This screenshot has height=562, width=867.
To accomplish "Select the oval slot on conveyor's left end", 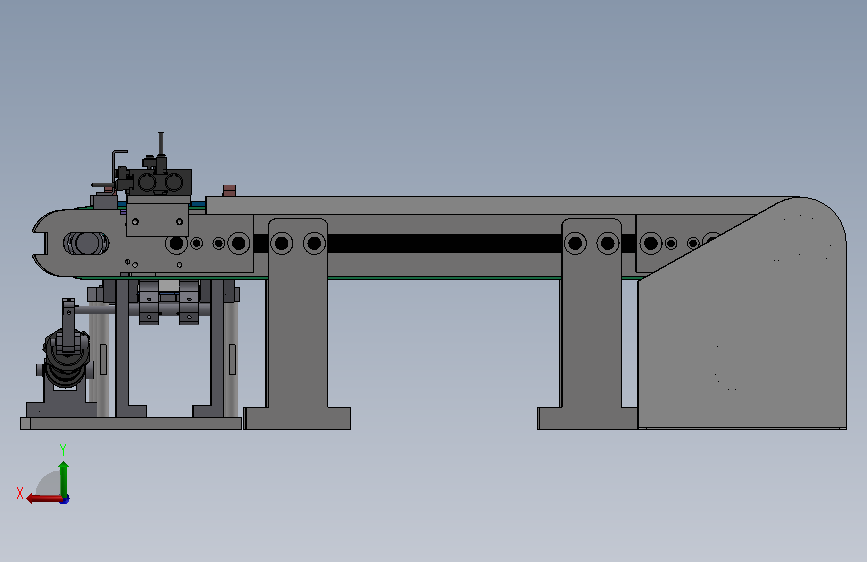I will [86, 243].
